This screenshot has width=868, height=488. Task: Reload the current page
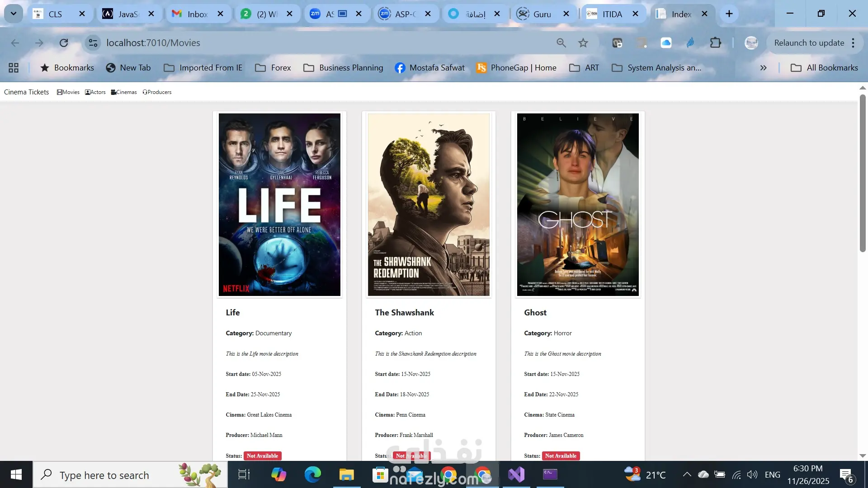point(64,43)
